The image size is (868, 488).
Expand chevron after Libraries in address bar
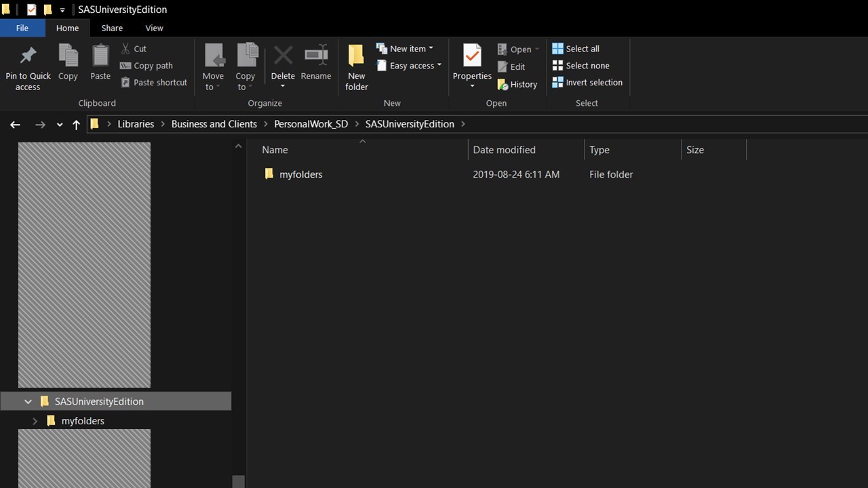pos(163,124)
